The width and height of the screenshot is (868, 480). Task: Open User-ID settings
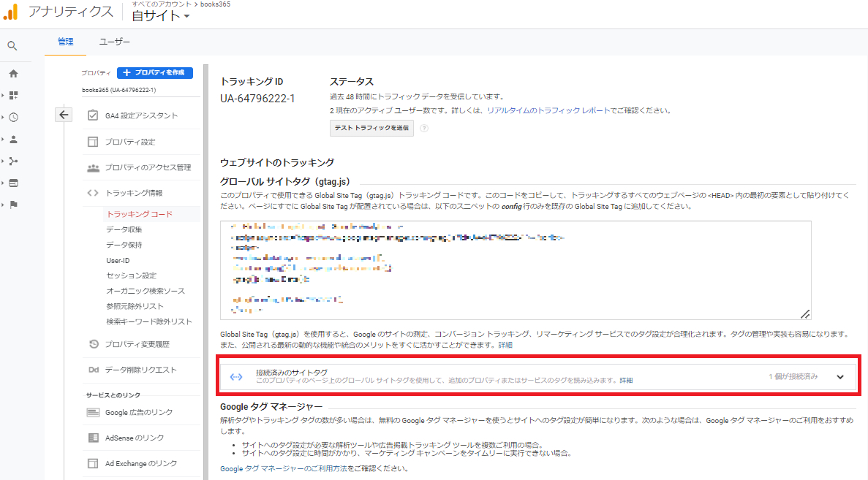(118, 261)
